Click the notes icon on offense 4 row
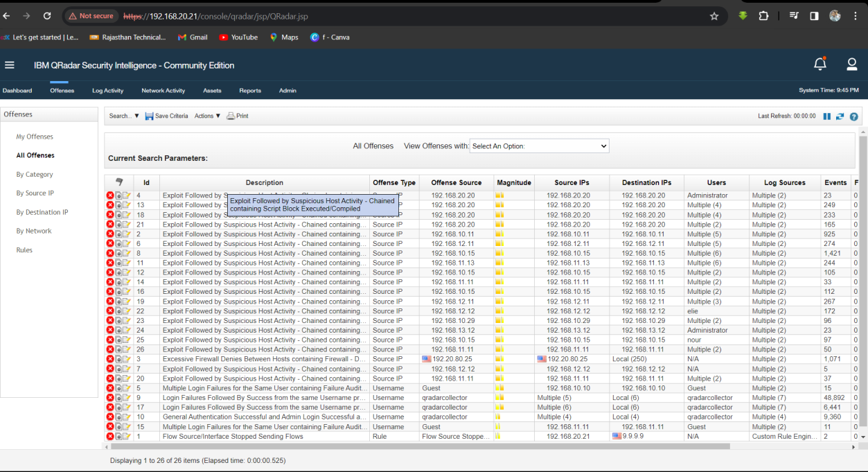868x472 pixels. point(127,195)
